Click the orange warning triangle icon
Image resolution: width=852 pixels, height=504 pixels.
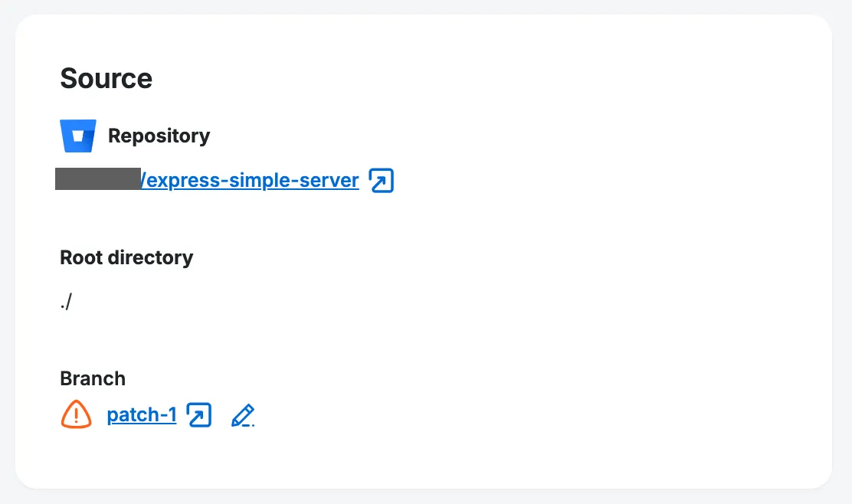click(x=76, y=415)
